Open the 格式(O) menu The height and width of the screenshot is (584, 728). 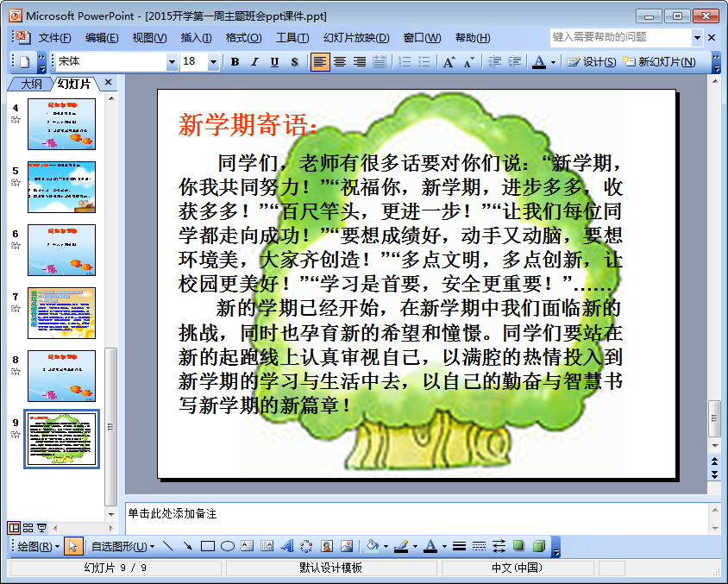(x=244, y=38)
